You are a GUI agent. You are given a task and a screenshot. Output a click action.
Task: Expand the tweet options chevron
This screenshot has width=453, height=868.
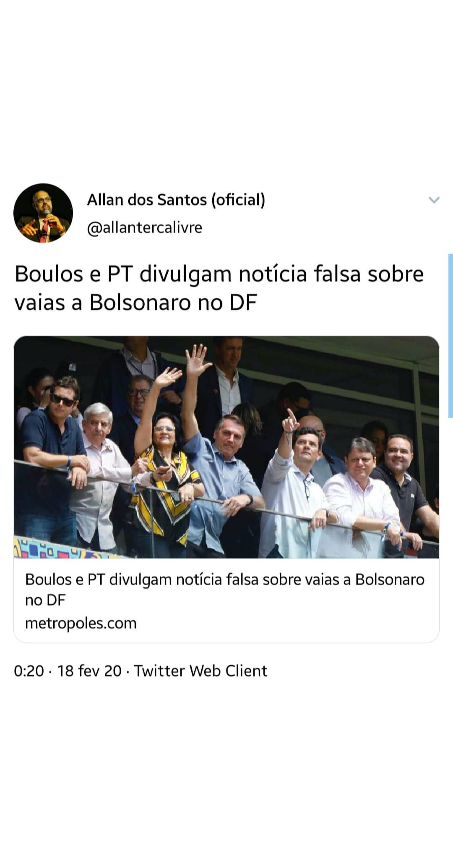(x=434, y=200)
